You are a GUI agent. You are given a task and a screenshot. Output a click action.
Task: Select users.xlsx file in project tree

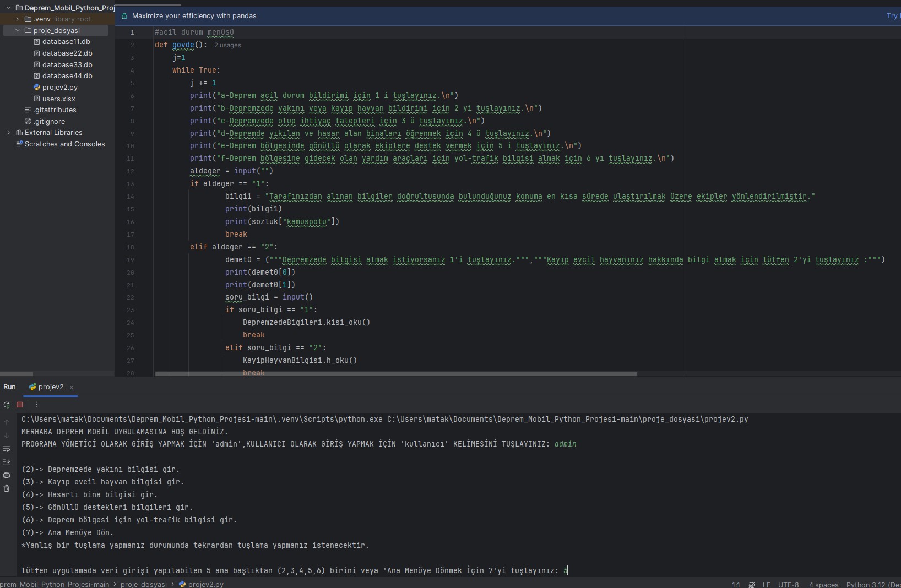(x=58, y=99)
